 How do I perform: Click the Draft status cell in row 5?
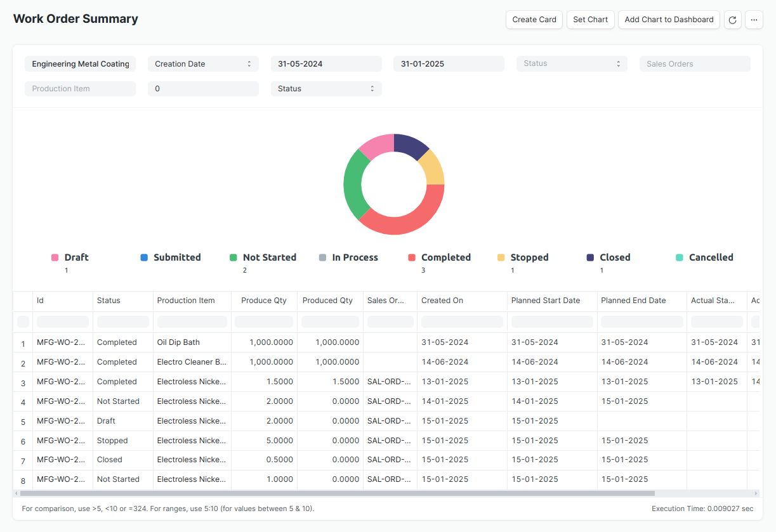point(123,421)
